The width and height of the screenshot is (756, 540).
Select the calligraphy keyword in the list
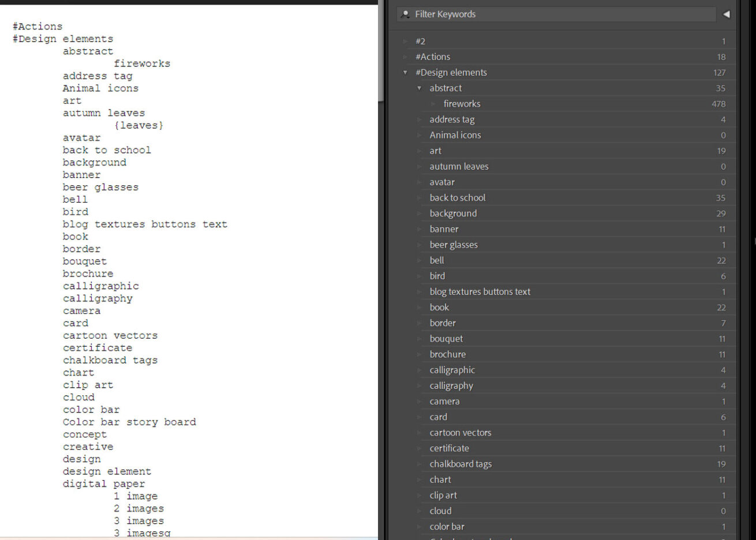pos(451,386)
